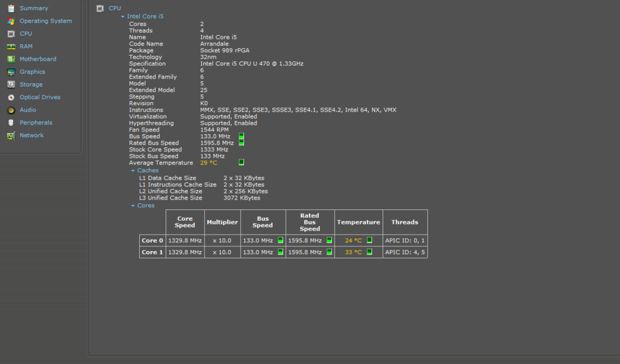This screenshot has height=364, width=620.
Task: Click Core 1 Temperature graph icon
Action: (x=369, y=252)
